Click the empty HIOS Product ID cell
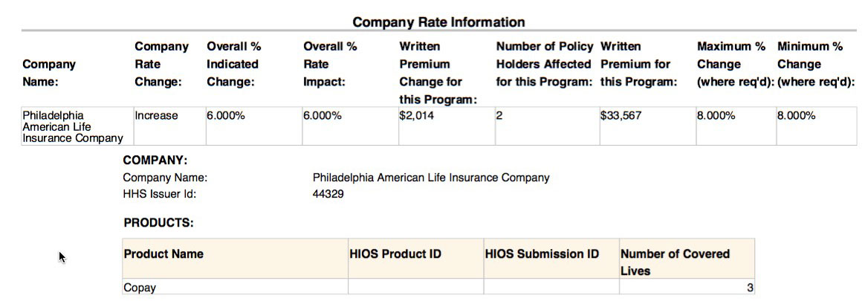Screen dimensions: 868x301 click(415, 288)
